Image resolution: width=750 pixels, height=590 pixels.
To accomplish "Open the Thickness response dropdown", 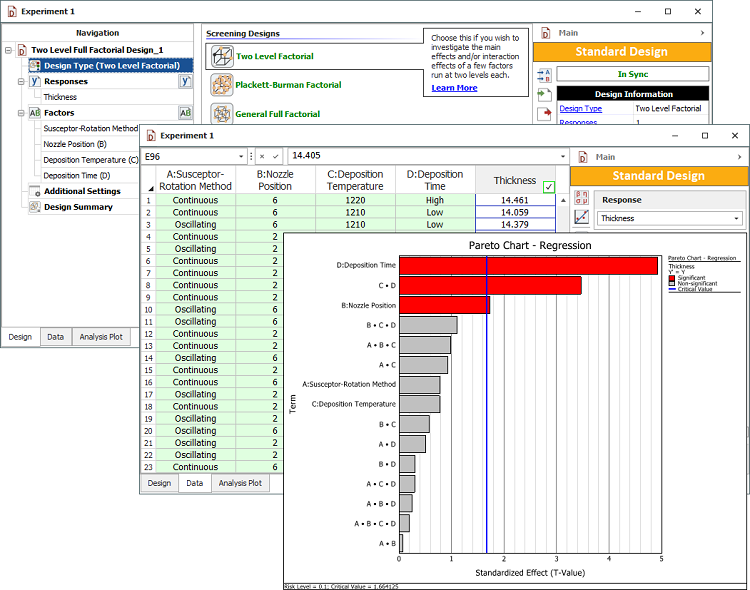I will pyautogui.click(x=737, y=218).
